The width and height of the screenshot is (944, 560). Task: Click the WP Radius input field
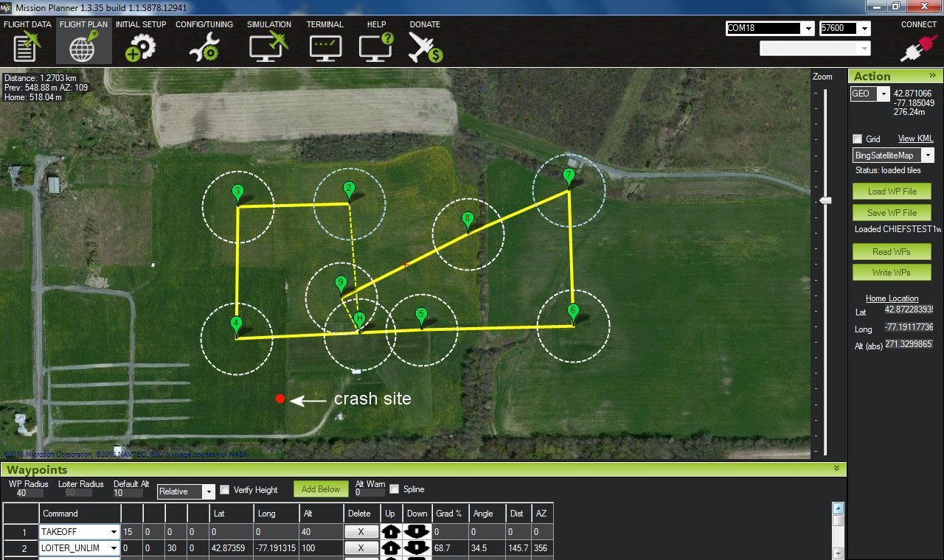[x=27, y=493]
